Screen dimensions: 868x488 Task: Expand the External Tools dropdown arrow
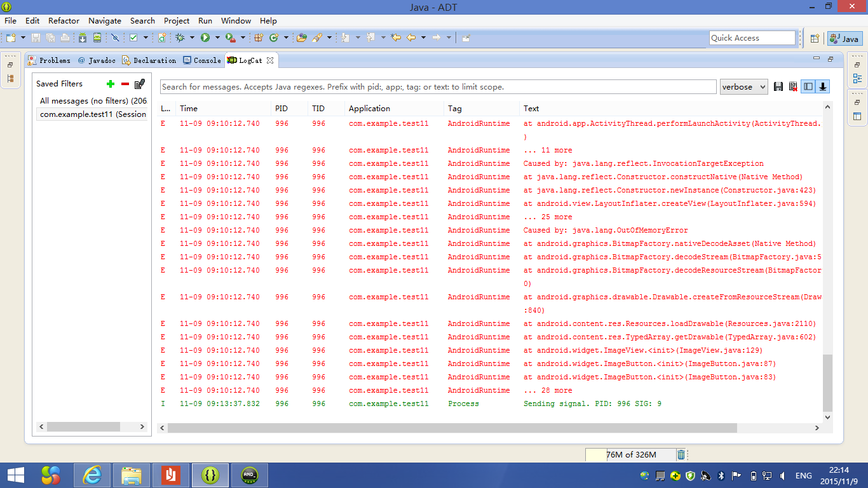click(x=243, y=38)
